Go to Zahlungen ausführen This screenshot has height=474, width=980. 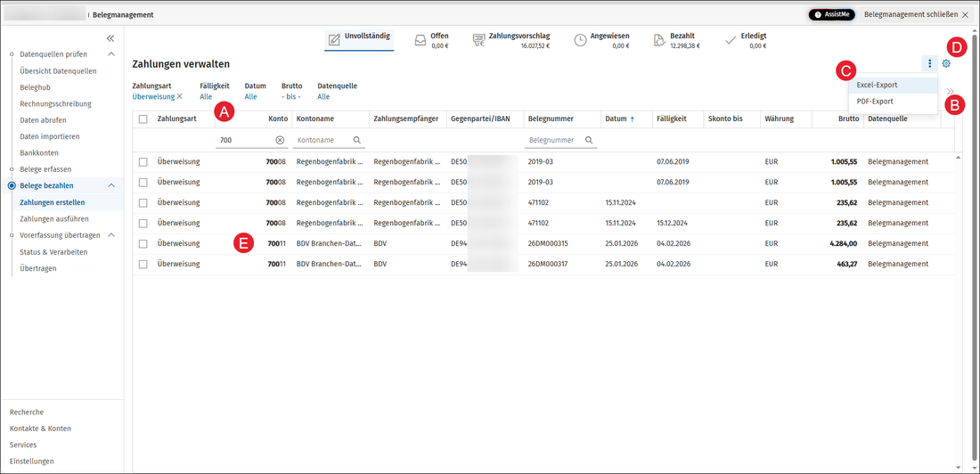(53, 219)
